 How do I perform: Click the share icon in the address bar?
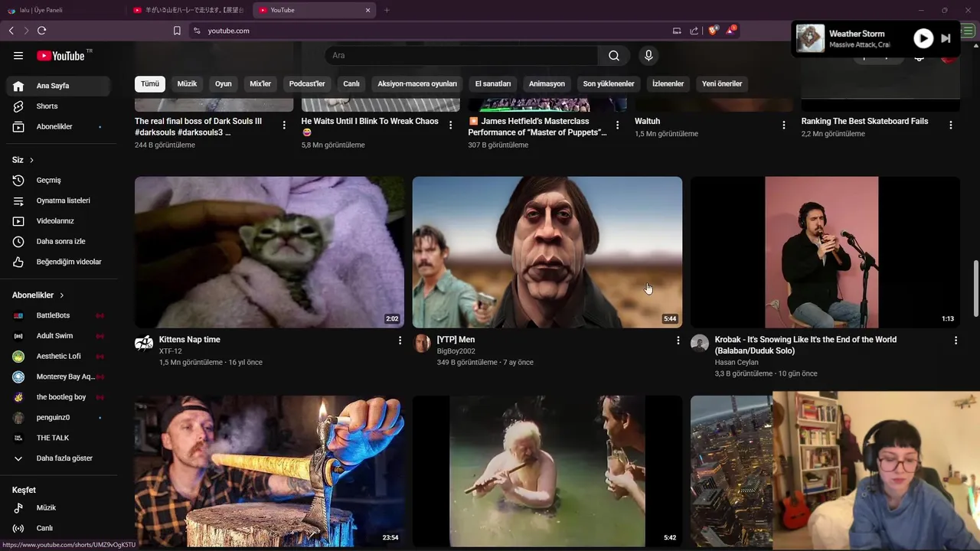click(694, 31)
